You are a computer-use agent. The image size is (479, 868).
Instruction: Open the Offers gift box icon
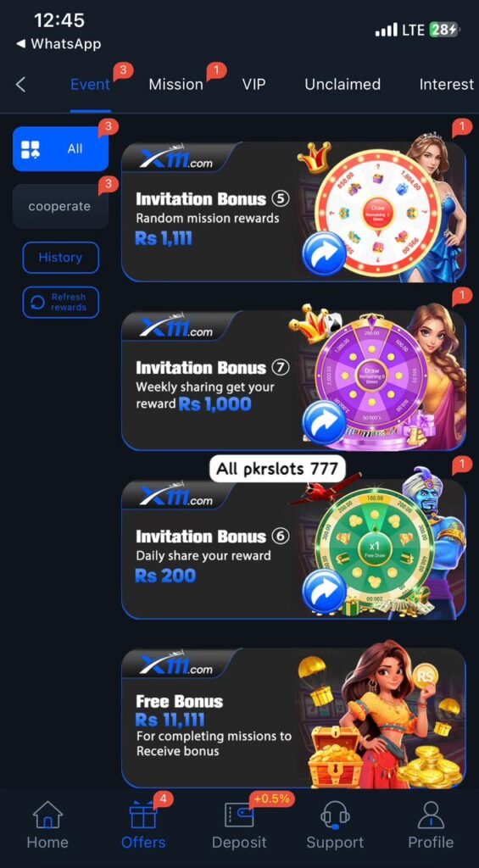[x=143, y=815]
